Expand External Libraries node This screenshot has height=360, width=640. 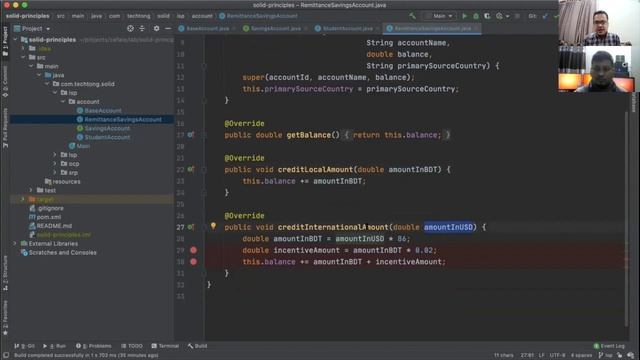coord(16,243)
